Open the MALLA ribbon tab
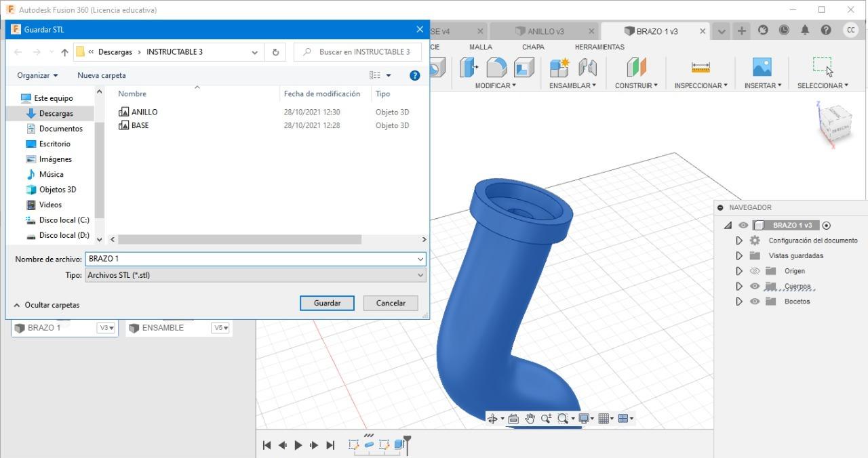Viewport: 868px width, 458px height. click(481, 47)
